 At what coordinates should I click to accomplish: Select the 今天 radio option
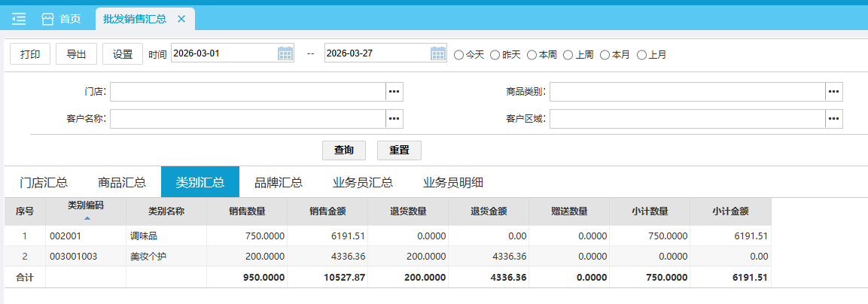[x=458, y=54]
